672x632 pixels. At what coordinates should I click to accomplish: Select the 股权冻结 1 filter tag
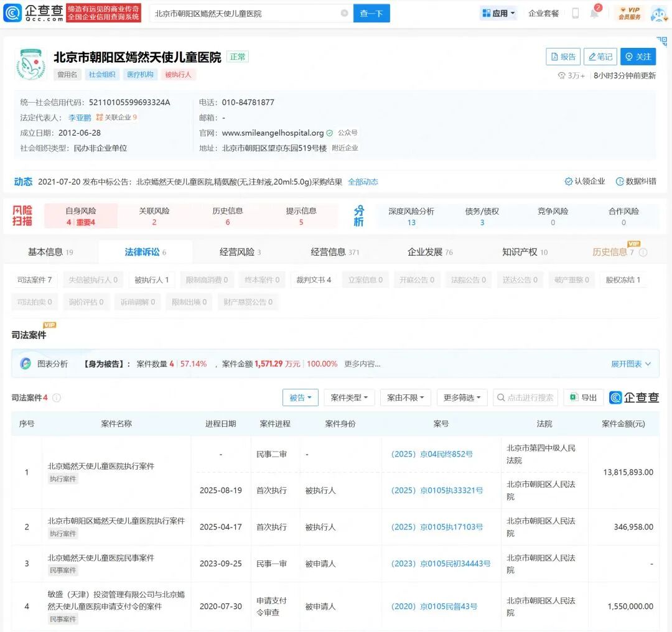tap(623, 280)
